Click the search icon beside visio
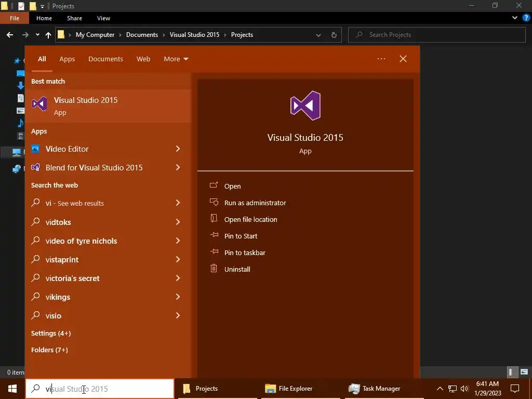 tap(36, 315)
